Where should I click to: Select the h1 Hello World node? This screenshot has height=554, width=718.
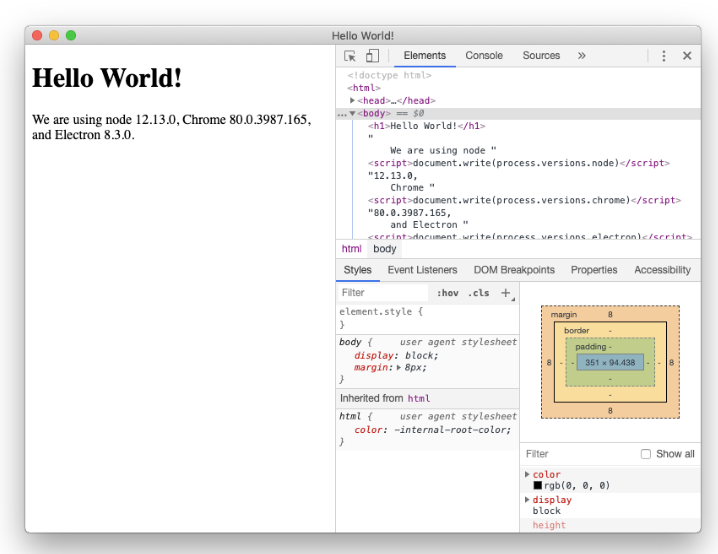[426, 126]
